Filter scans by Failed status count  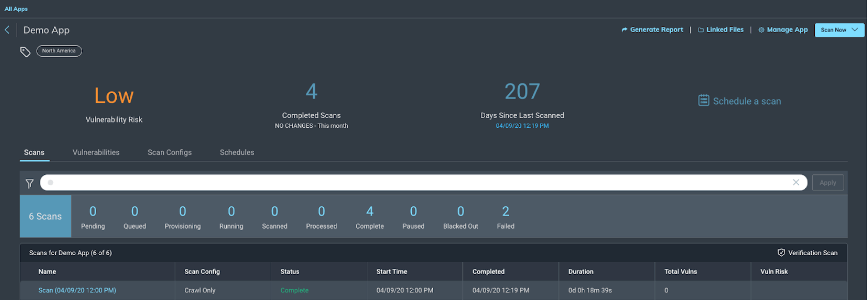pos(505,217)
